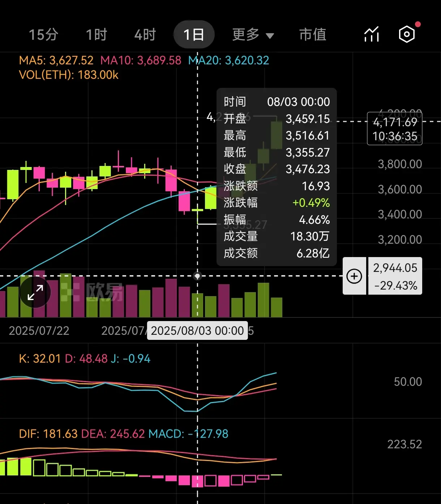
Task: Click the 时间 08/03 00:00 tooltip row
Action: [277, 102]
